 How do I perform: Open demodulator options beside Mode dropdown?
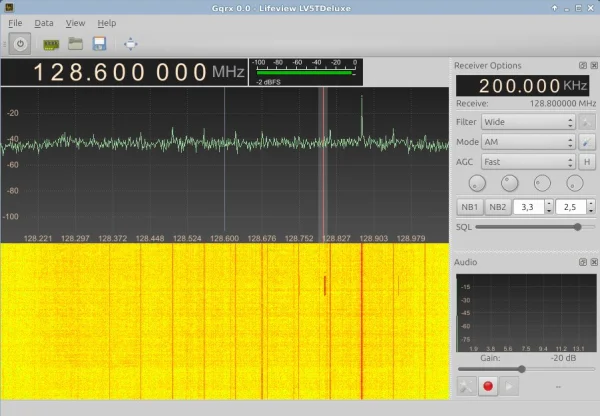tap(587, 142)
